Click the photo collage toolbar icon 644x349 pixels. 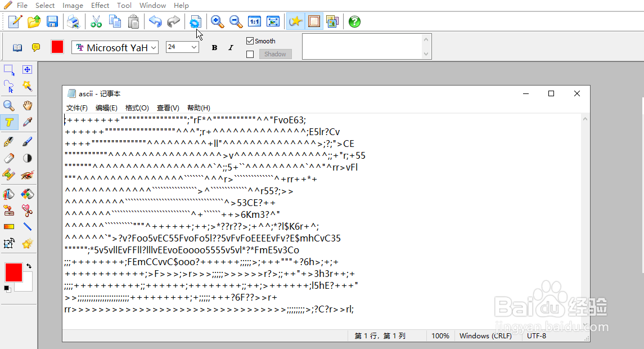point(332,21)
